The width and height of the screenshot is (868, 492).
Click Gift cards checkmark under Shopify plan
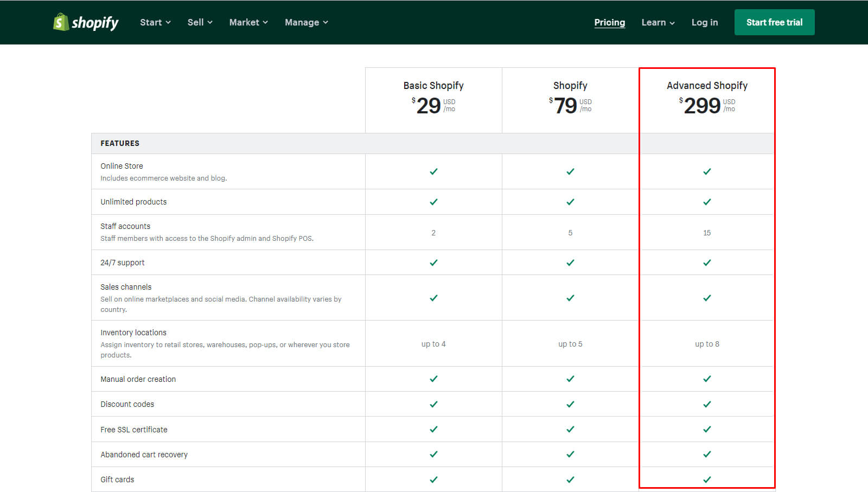[x=570, y=480]
